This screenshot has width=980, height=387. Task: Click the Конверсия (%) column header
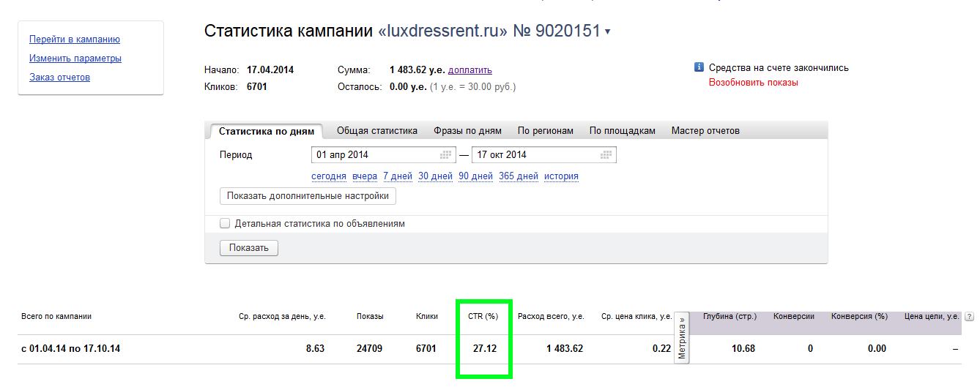[x=859, y=317]
